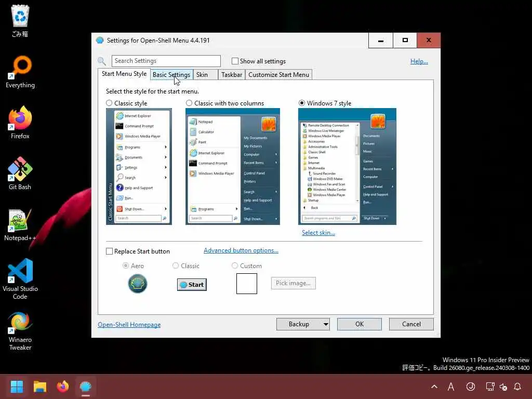Click the Firefox icon in the taskbar

[63, 387]
